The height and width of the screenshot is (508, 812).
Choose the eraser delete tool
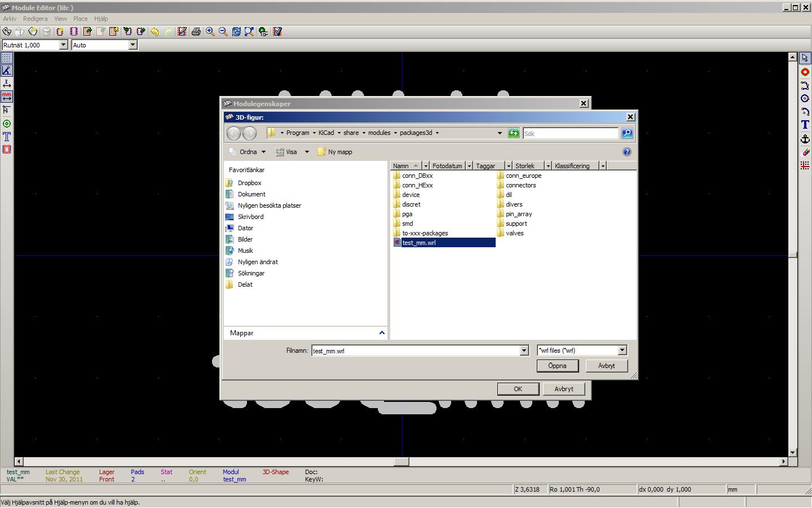pyautogui.click(x=805, y=152)
